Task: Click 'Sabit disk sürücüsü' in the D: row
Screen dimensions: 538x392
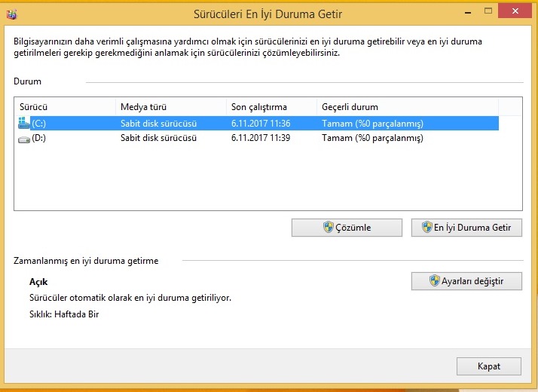Action: [x=158, y=138]
